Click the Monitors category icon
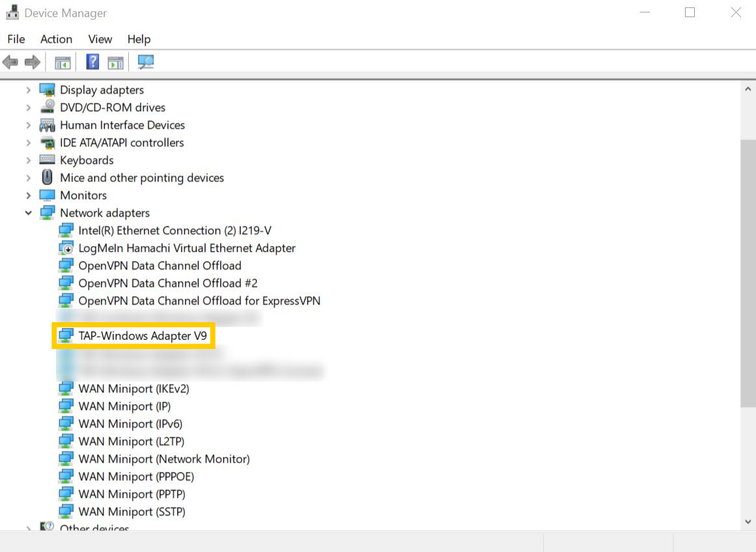 [x=48, y=195]
